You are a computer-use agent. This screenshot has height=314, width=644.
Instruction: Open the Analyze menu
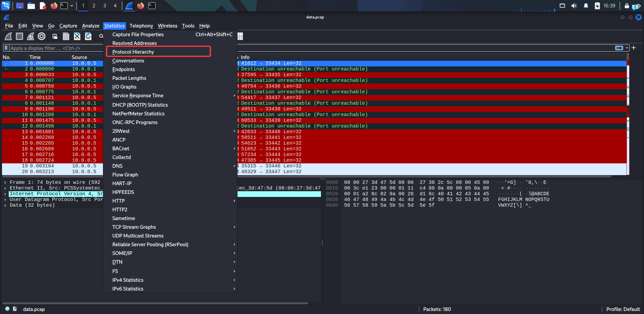91,26
